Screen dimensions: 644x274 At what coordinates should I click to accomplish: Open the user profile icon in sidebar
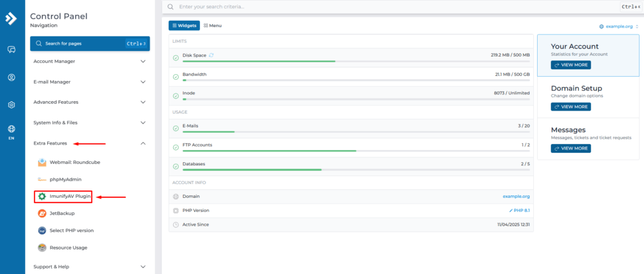(11, 77)
